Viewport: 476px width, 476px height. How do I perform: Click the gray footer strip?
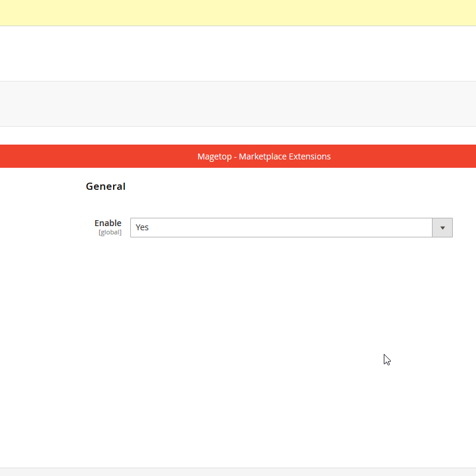pos(238,472)
